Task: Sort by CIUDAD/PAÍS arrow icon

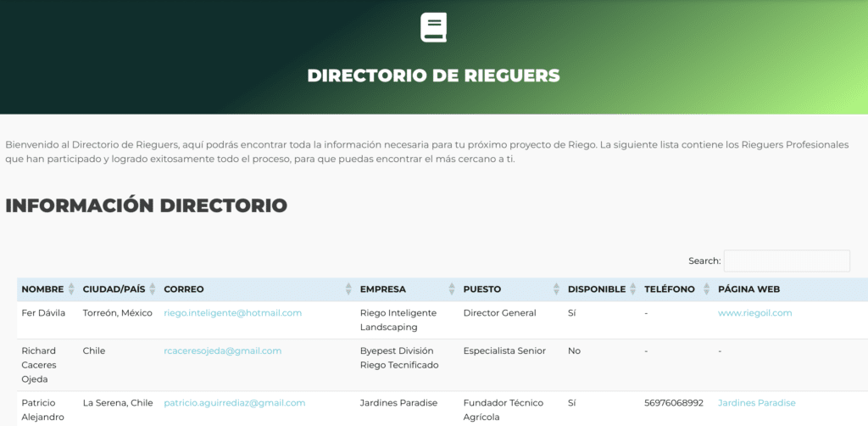Action: click(153, 289)
